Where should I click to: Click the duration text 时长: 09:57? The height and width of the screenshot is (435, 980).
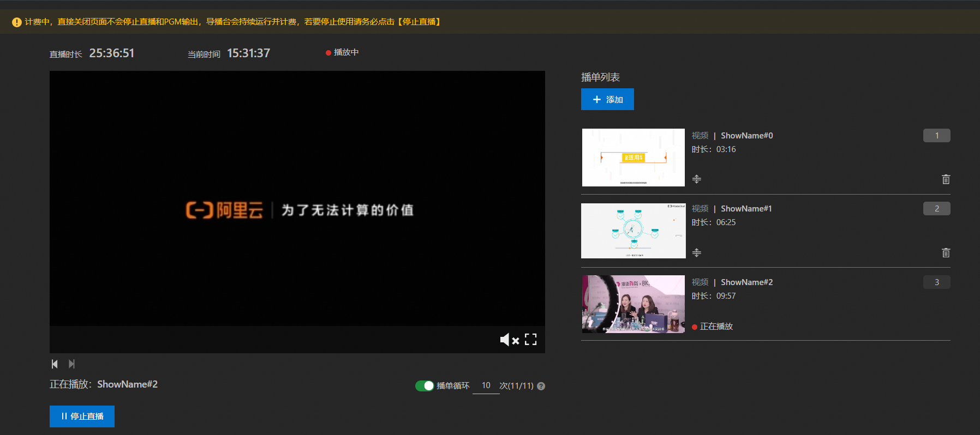pyautogui.click(x=714, y=296)
